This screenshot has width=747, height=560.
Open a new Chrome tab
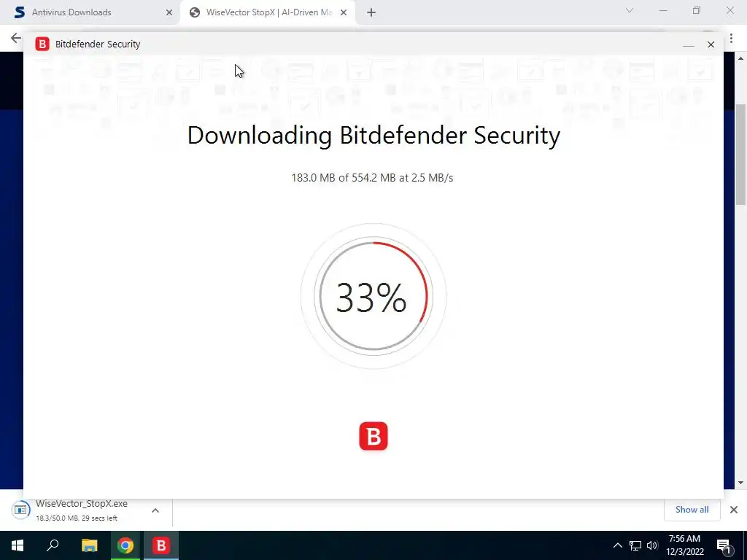(371, 13)
